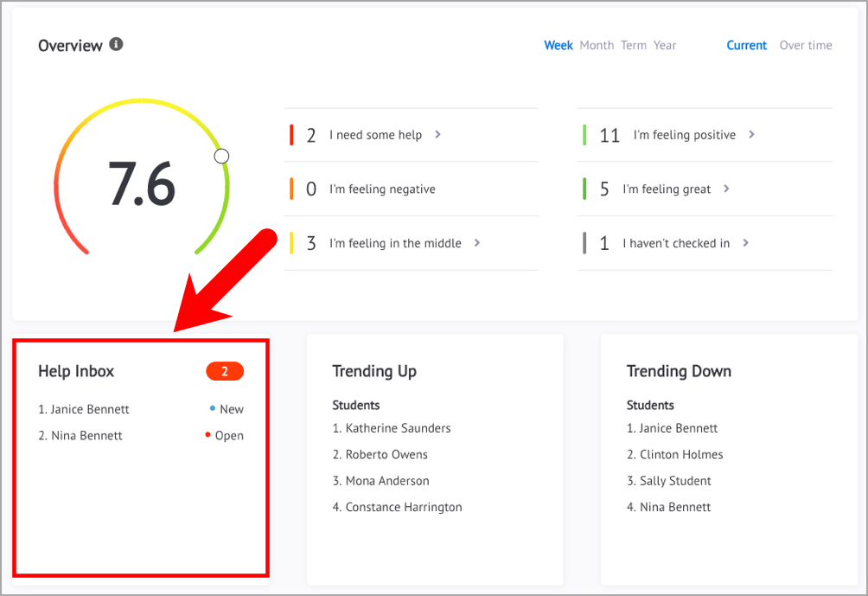The height and width of the screenshot is (596, 868).
Task: Select the Current view
Action: tap(746, 46)
